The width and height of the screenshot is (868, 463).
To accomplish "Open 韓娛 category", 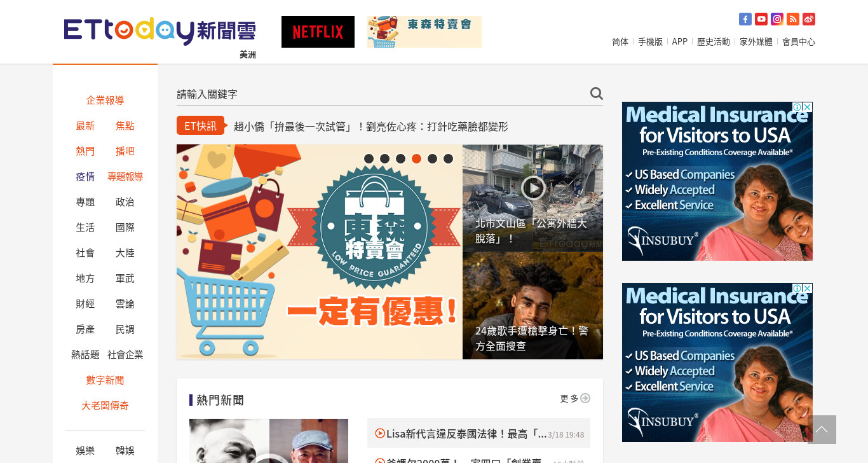I will click(125, 451).
